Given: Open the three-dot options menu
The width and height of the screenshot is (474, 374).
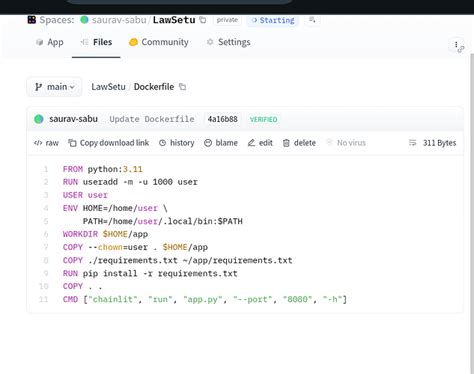Looking at the screenshot, I should tap(456, 45).
